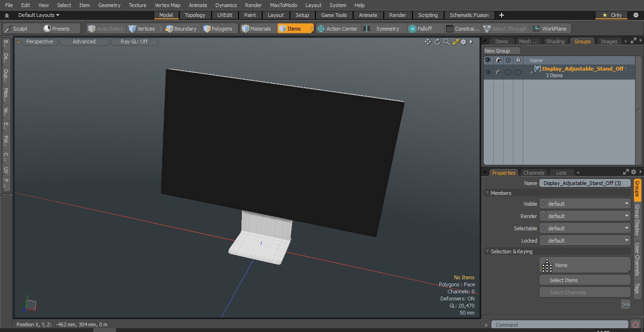Image resolution: width=644 pixels, height=332 pixels.
Task: Click the keying channel dots icon next to None
Action: click(547, 266)
